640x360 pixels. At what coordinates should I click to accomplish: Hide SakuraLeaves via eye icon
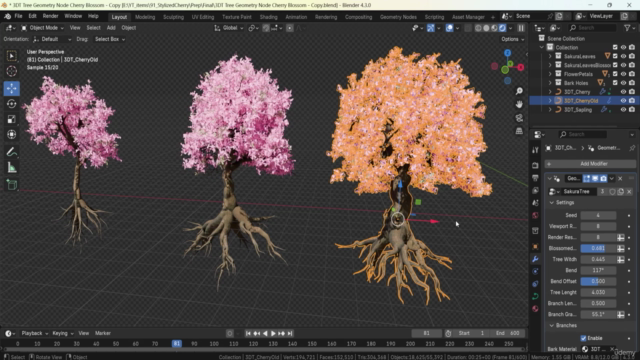pyautogui.click(x=623, y=56)
